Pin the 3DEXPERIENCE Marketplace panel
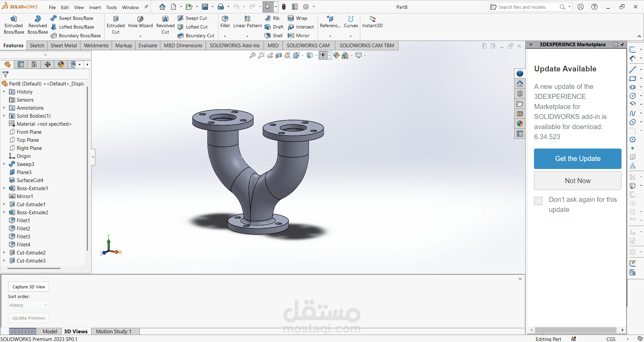Screen dimensions: 644x342 pyautogui.click(x=623, y=45)
